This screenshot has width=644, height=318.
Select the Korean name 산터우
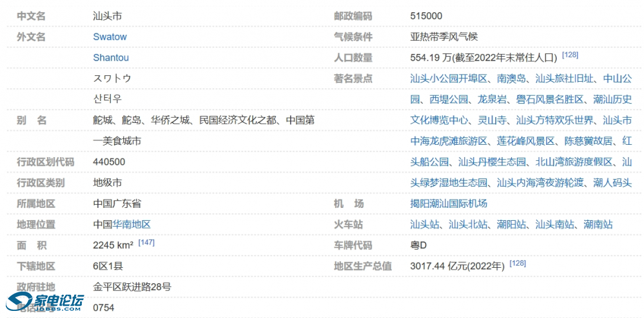(107, 99)
